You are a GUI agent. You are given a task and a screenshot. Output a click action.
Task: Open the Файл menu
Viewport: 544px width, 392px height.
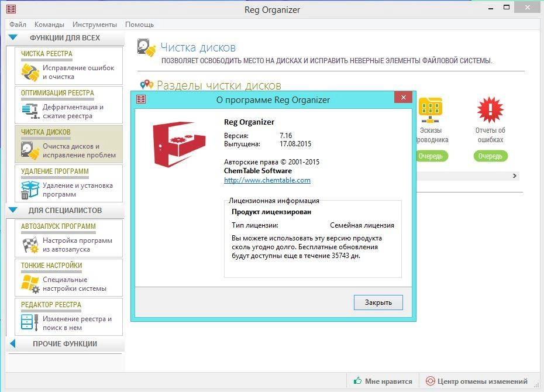(18, 25)
